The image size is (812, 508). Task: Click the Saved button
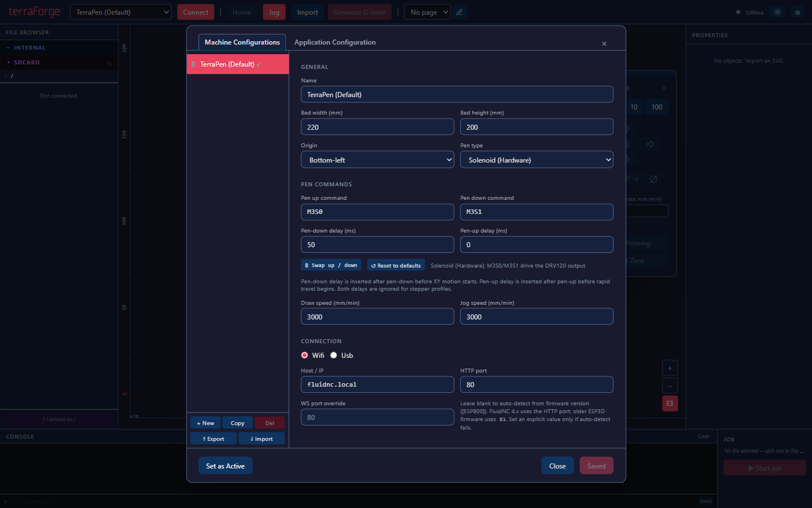[597, 466]
